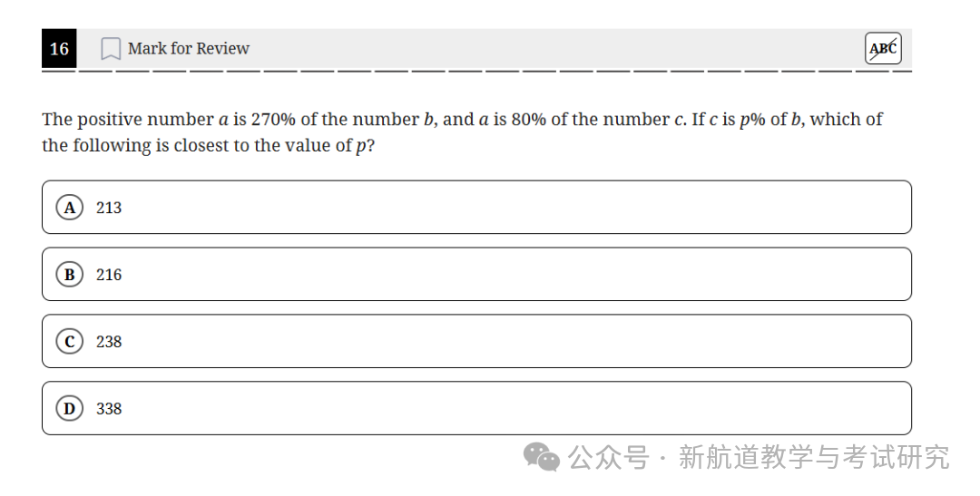980x496 pixels.
Task: Click the black question number 16 badge
Action: point(59,48)
